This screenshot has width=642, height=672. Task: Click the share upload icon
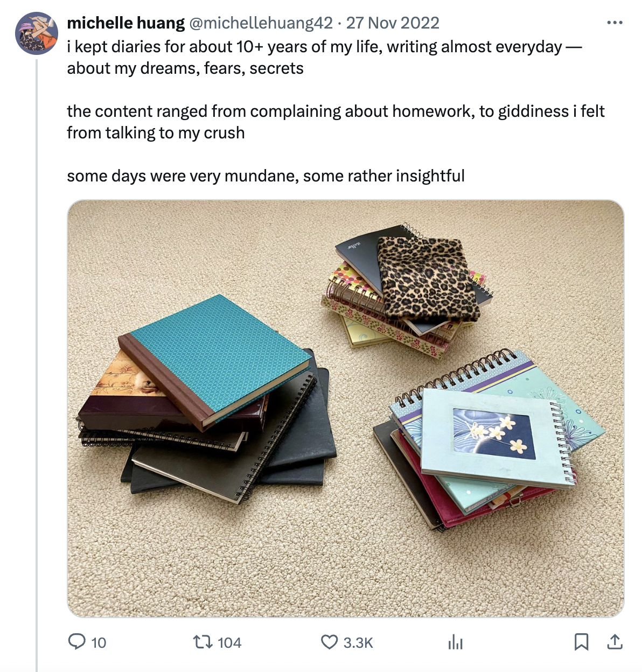click(615, 642)
